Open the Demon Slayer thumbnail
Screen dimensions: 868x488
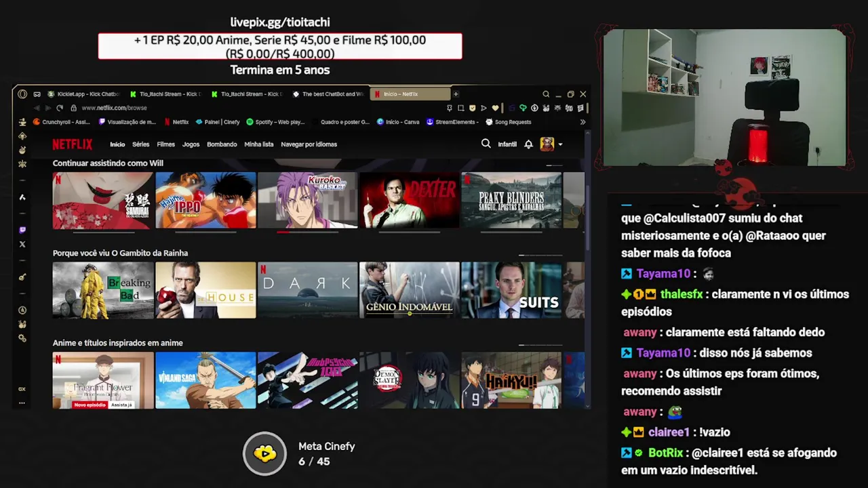[x=410, y=380]
